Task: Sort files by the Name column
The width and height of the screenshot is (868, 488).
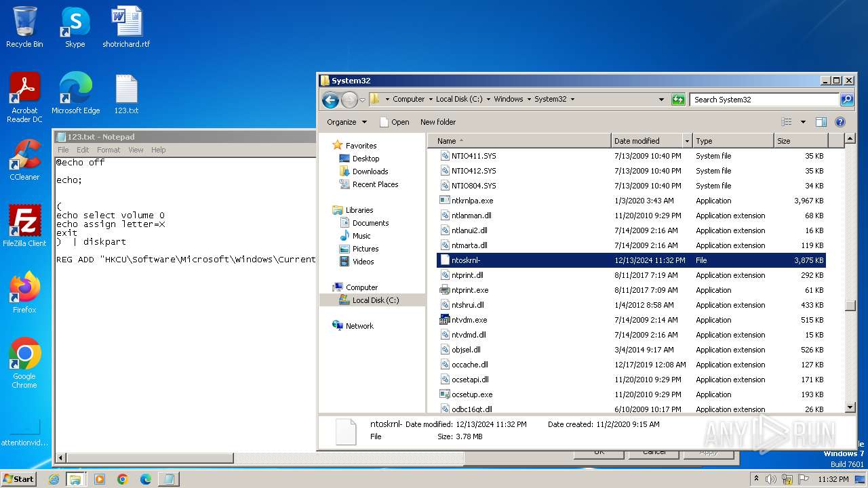Action: [519, 141]
